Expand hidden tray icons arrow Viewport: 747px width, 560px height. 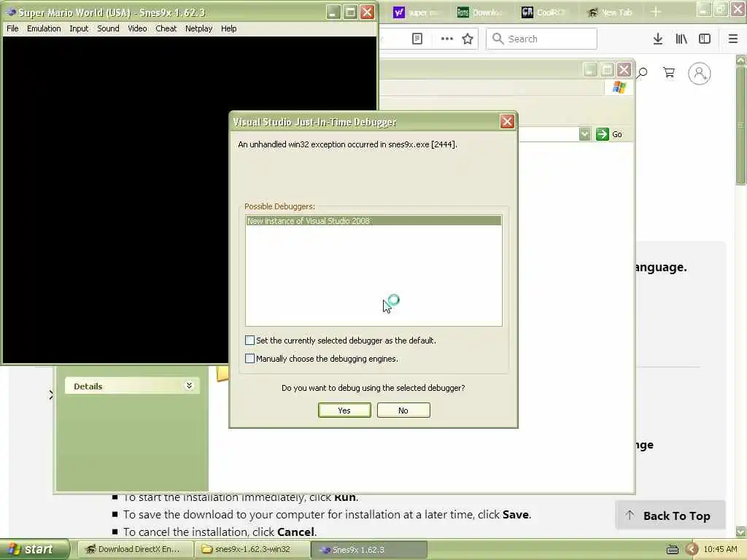tap(692, 550)
